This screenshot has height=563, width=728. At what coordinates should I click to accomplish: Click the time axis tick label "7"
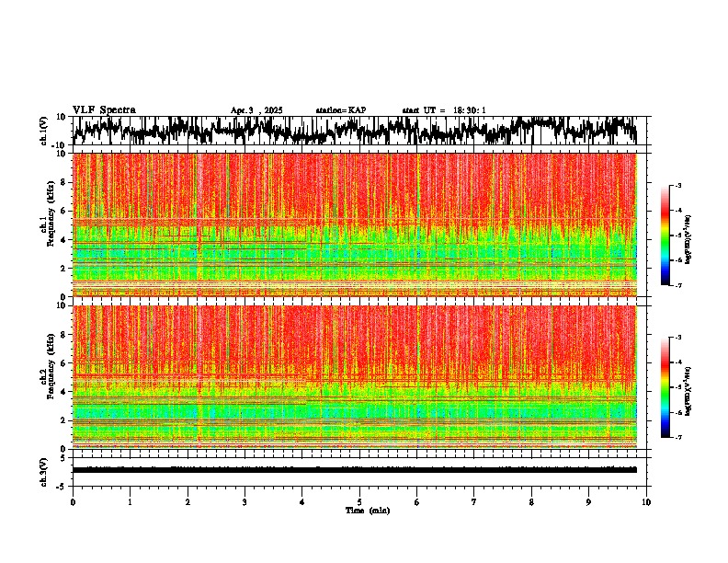[474, 502]
